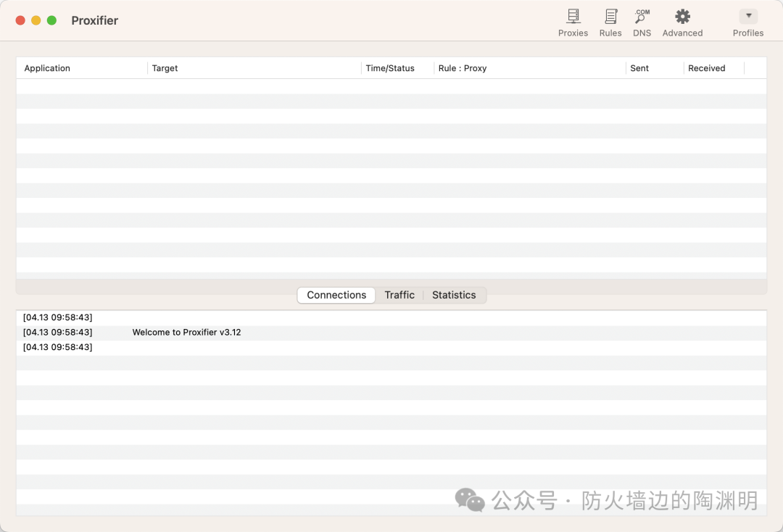Close the Proxifier window with red button

pyautogui.click(x=20, y=20)
